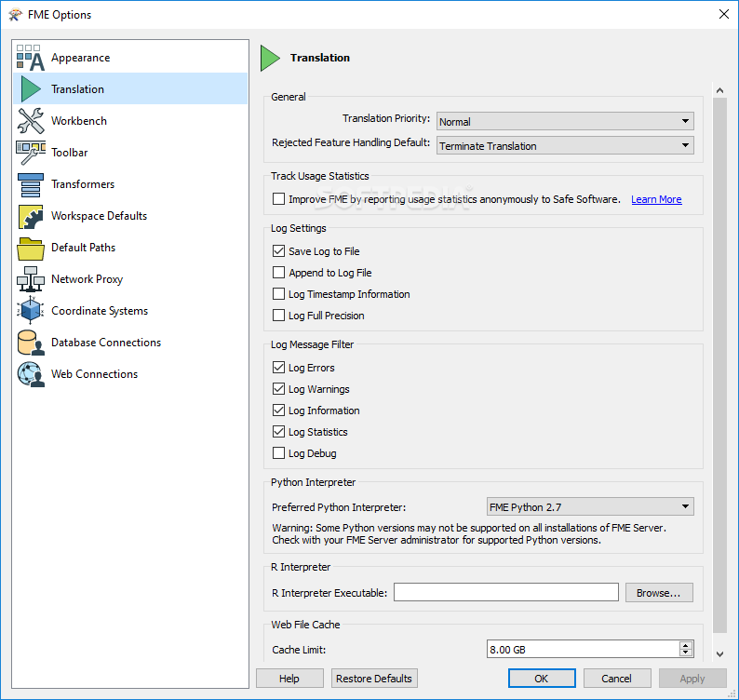Decrease Cache Limit with down arrow
Viewport: 739px width, 700px height.
click(686, 653)
